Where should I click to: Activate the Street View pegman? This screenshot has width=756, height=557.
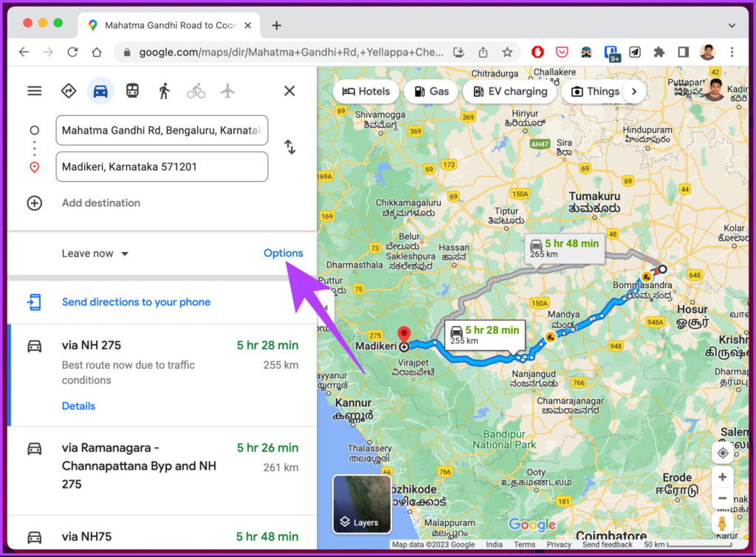pos(722,523)
